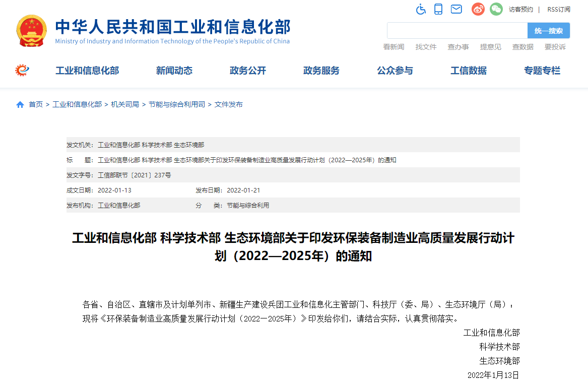This screenshot has width=588, height=387.
Task: Click the 要投诉 quick link
Action: coord(555,47)
